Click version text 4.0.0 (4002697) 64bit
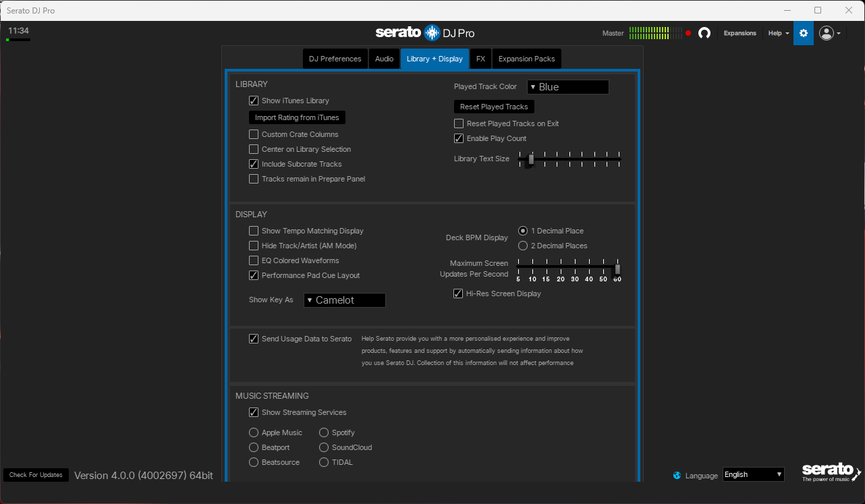Image resolution: width=865 pixels, height=504 pixels. (x=144, y=475)
